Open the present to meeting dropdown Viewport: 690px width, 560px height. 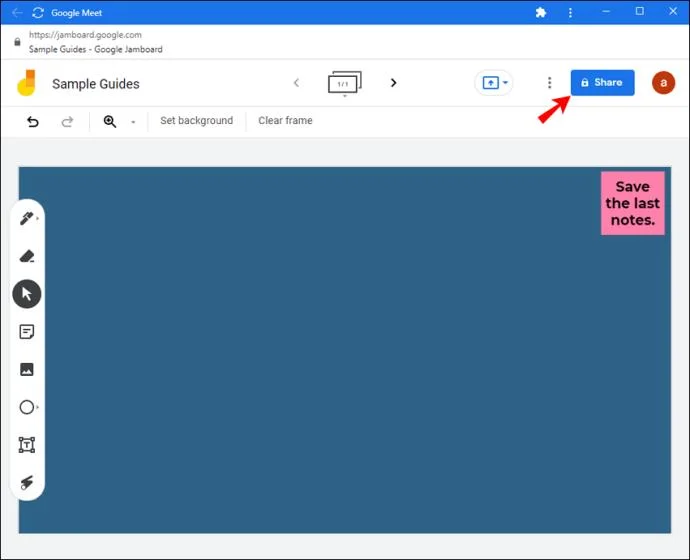click(x=494, y=83)
